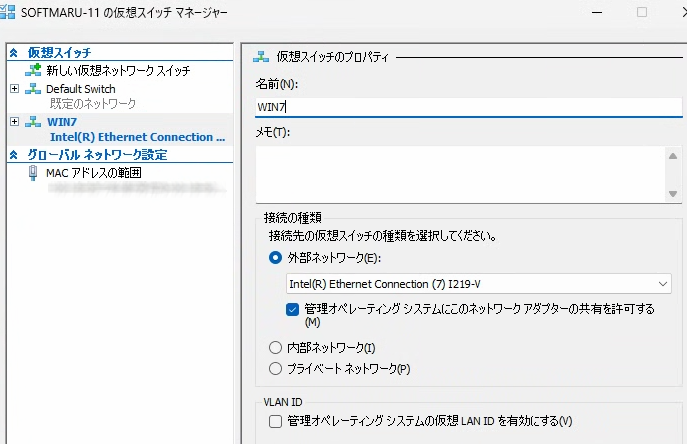The height and width of the screenshot is (444, 687).
Task: Click the 名前 input field containing WIN7
Action: coord(468,107)
